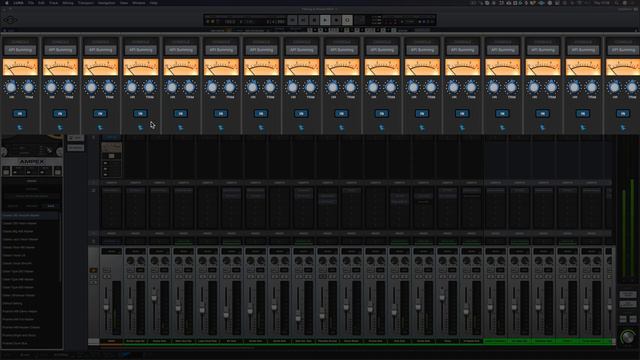Image resolution: width=640 pixels, height=360 pixels.
Task: Click the link icon under seventh summing strip
Action: pyautogui.click(x=261, y=128)
